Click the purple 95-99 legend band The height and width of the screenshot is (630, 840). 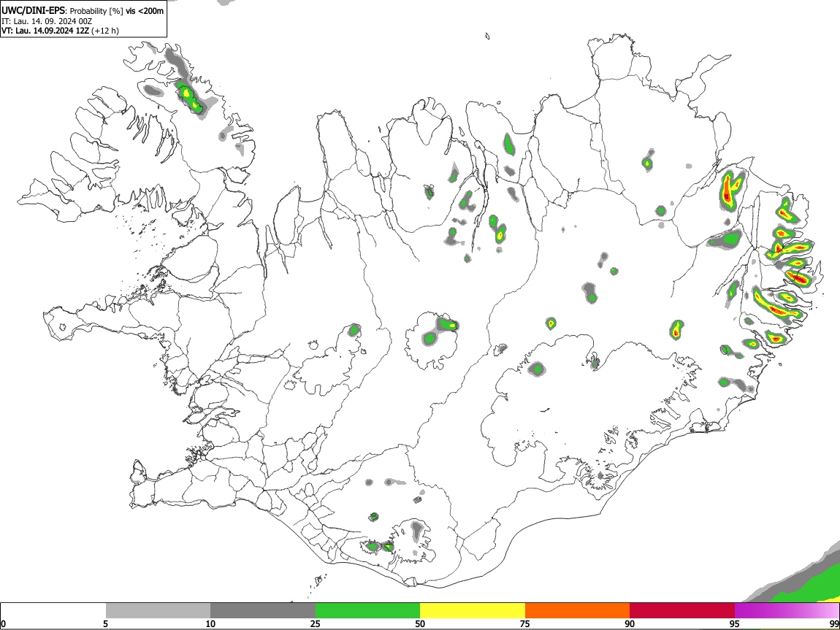[787, 611]
